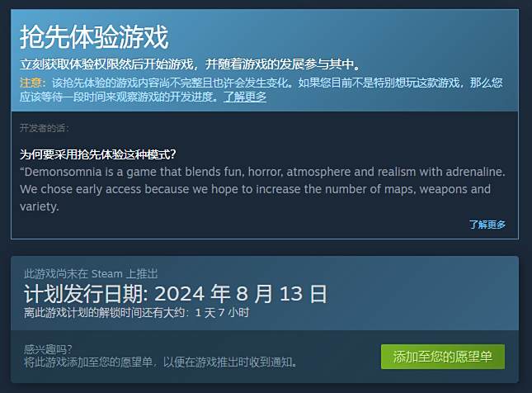Click the green 添加至您的愿望单 button
The height and width of the screenshot is (393, 532).
click(443, 357)
